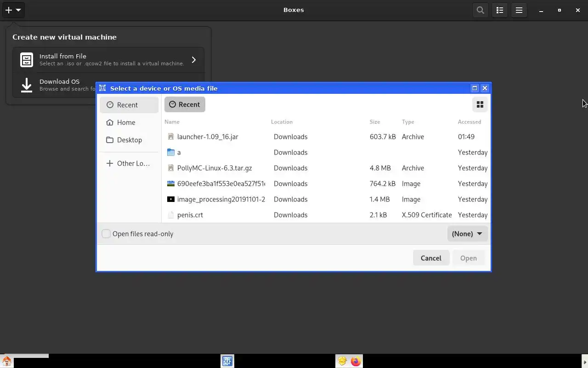
Task: Click the Desktop folder icon in sidebar
Action: point(109,140)
